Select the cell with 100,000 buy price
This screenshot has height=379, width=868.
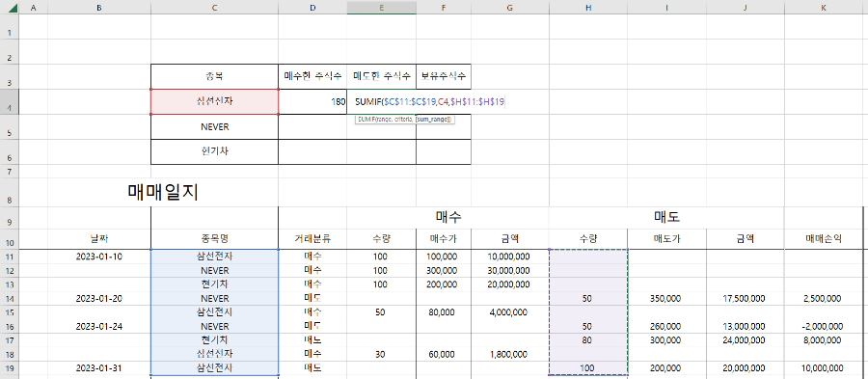pyautogui.click(x=444, y=257)
